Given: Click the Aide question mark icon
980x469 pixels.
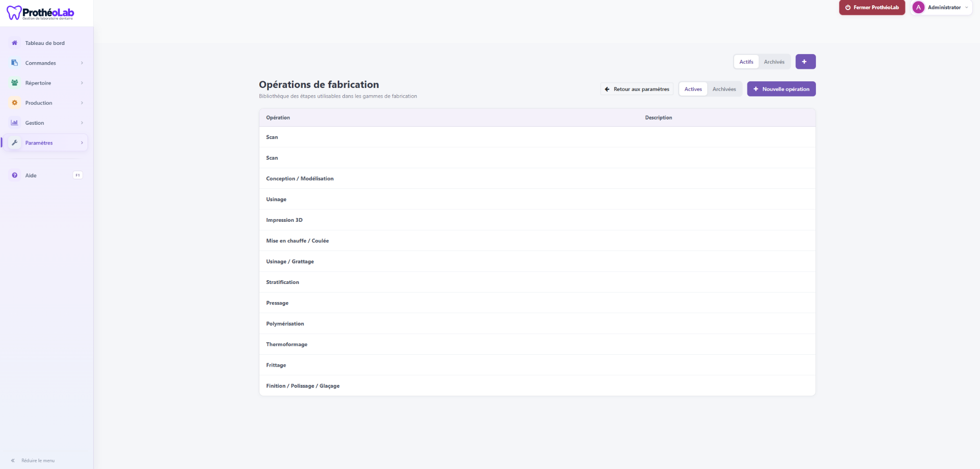Looking at the screenshot, I should click(15, 175).
